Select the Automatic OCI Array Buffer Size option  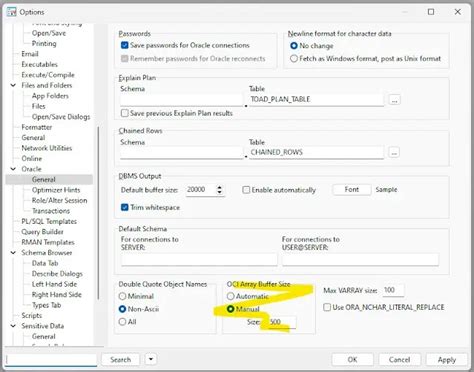point(230,296)
